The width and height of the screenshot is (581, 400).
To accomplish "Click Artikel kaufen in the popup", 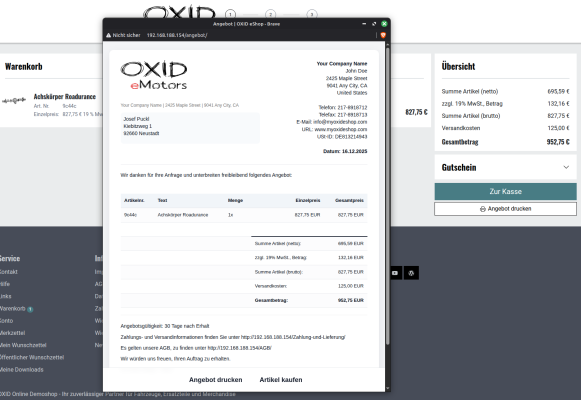I will 281,380.
